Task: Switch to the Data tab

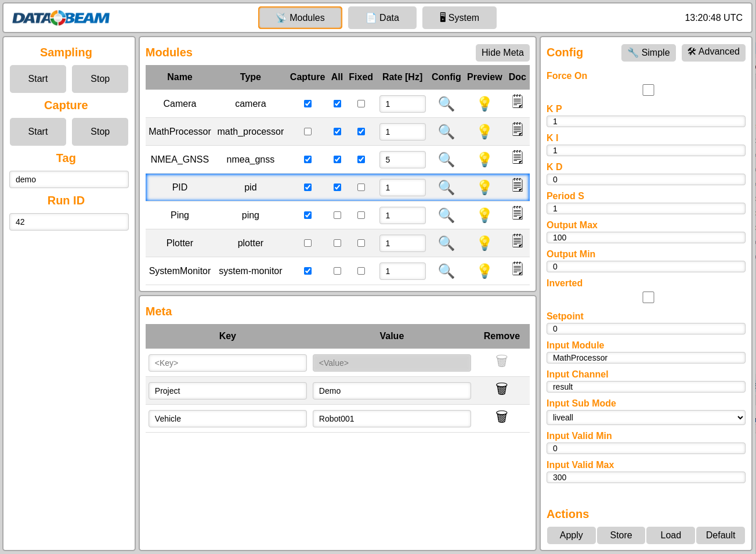Action: tap(382, 18)
